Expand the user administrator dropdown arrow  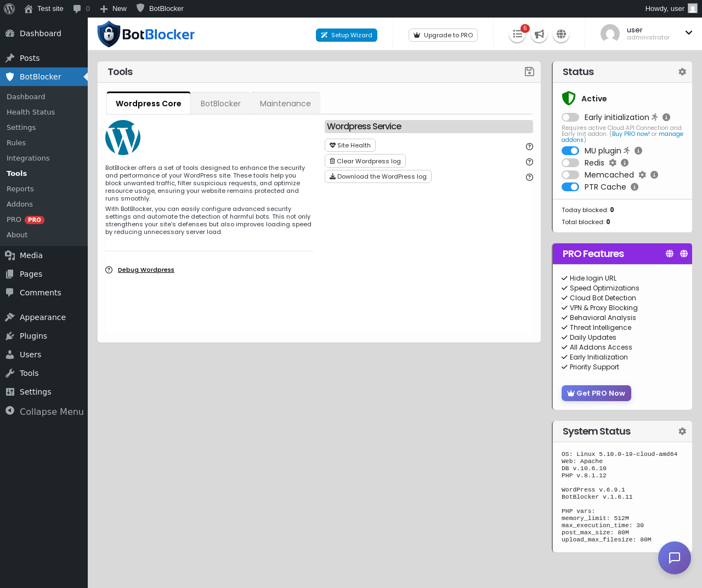click(689, 33)
